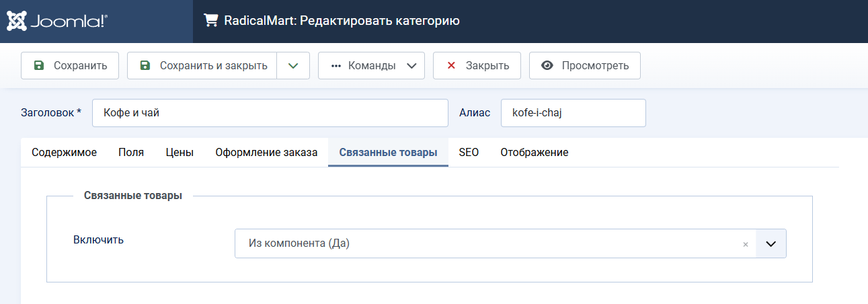Open the Команды dropdown chevron
The image size is (868, 304).
point(411,66)
